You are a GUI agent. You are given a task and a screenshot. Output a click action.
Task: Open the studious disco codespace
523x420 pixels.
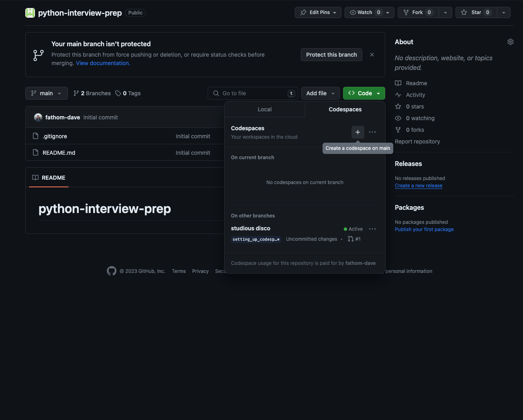(251, 228)
